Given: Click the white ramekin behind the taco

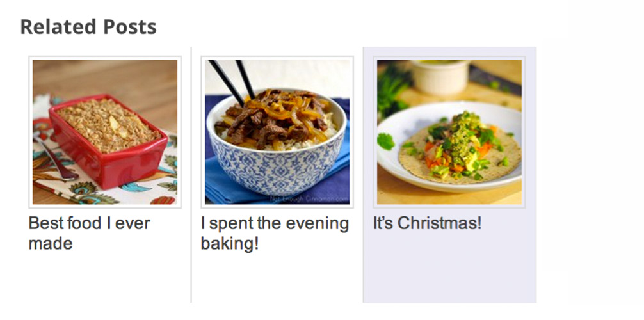Looking at the screenshot, I should point(440,77).
